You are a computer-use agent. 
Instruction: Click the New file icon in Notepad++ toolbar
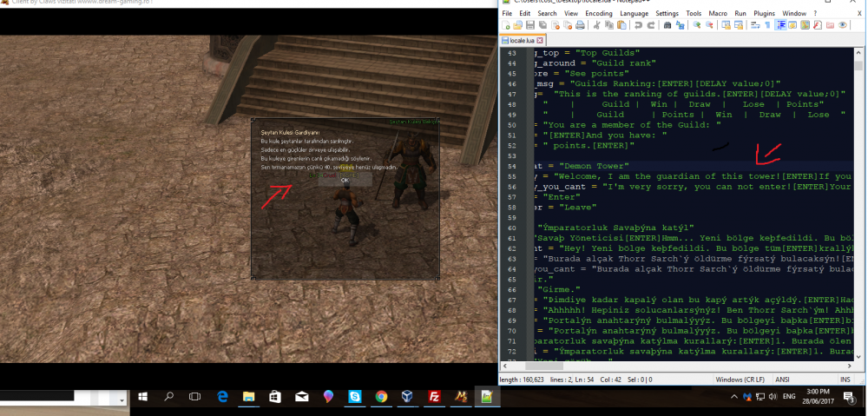tap(505, 25)
